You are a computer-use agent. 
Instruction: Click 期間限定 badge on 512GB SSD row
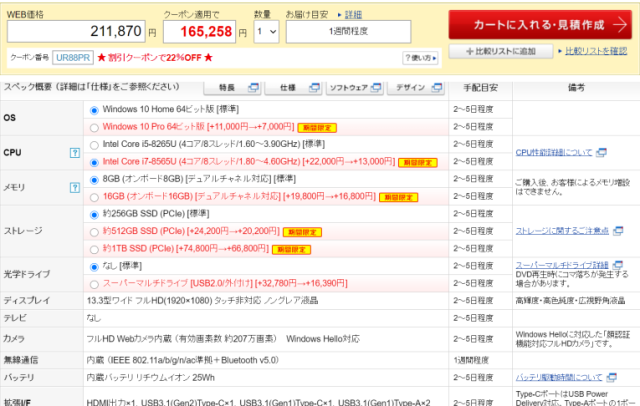click(302, 232)
